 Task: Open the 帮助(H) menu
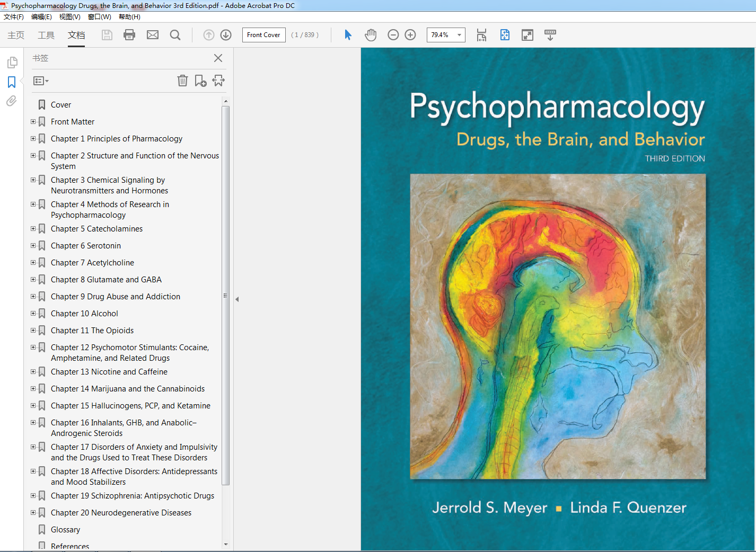(x=129, y=17)
